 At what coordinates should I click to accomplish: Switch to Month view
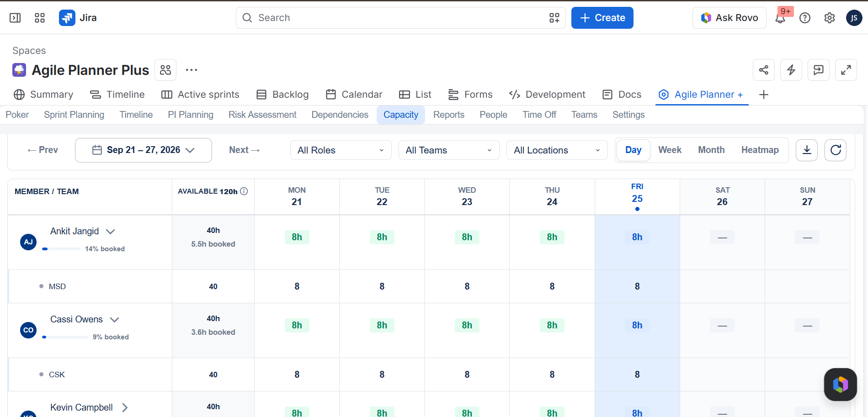tap(711, 150)
